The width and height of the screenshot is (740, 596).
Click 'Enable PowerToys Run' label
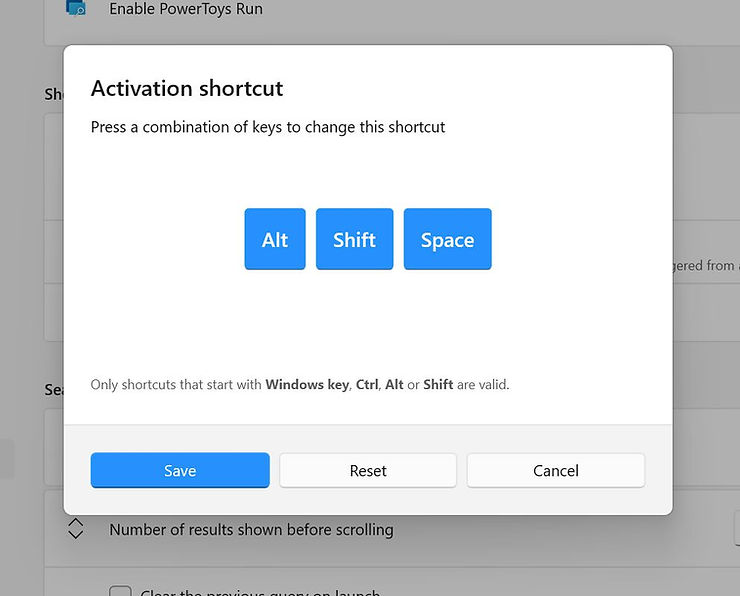coord(186,8)
